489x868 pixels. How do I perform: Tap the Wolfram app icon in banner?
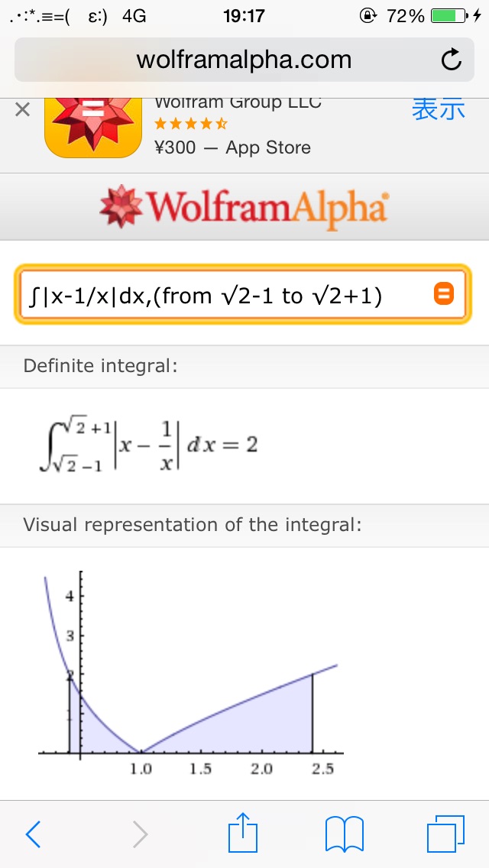coord(94,128)
